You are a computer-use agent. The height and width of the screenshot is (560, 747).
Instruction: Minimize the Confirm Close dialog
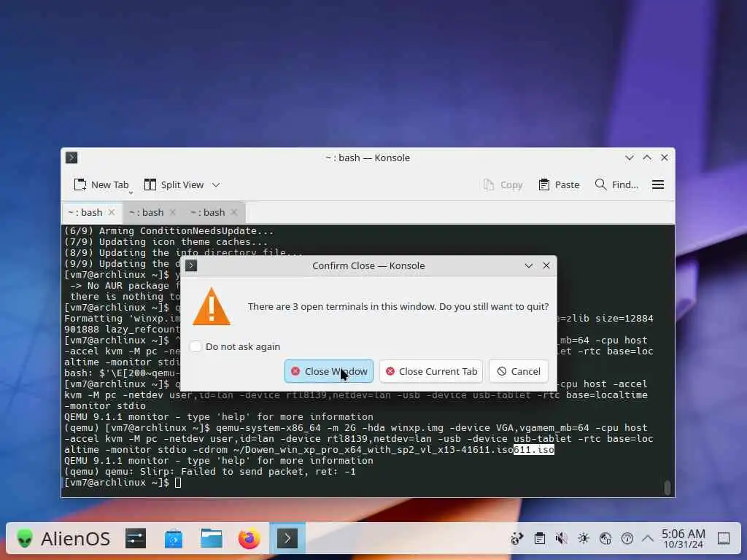[x=529, y=265]
